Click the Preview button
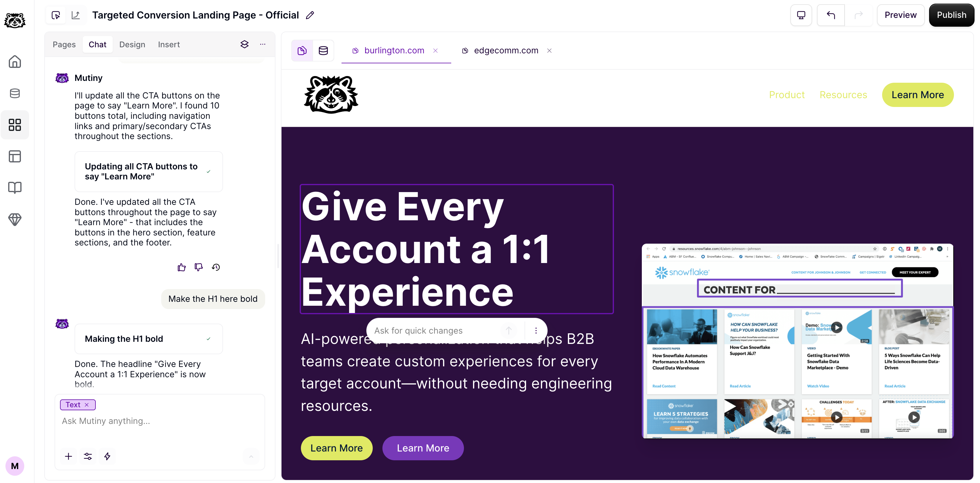 point(901,15)
